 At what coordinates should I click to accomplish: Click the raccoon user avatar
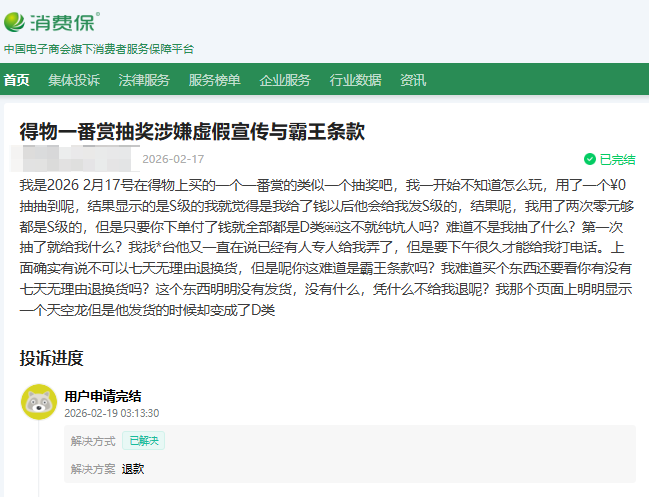(38, 402)
